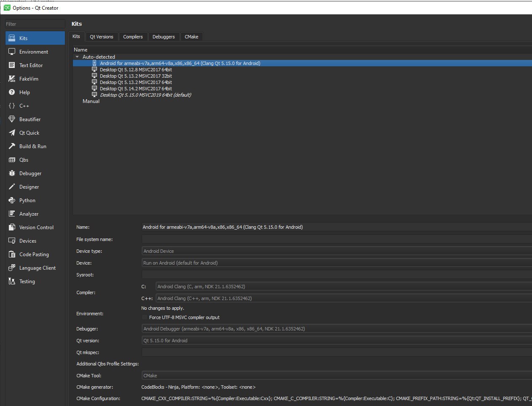This screenshot has width=532, height=406.
Task: Click the Filter search field
Action: 35,24
